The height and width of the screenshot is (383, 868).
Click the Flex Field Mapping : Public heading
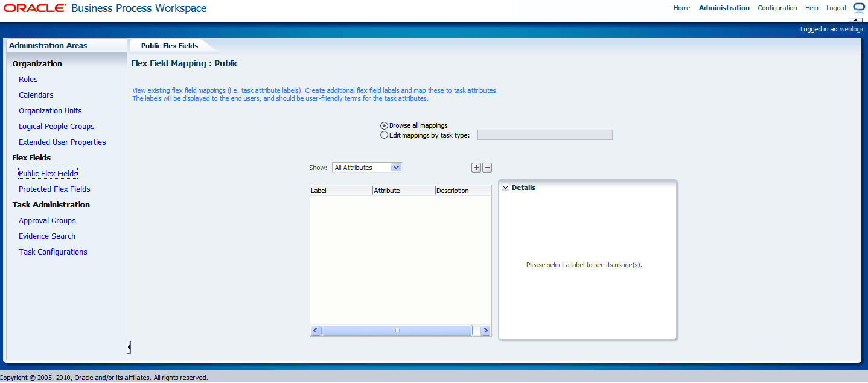(x=185, y=63)
